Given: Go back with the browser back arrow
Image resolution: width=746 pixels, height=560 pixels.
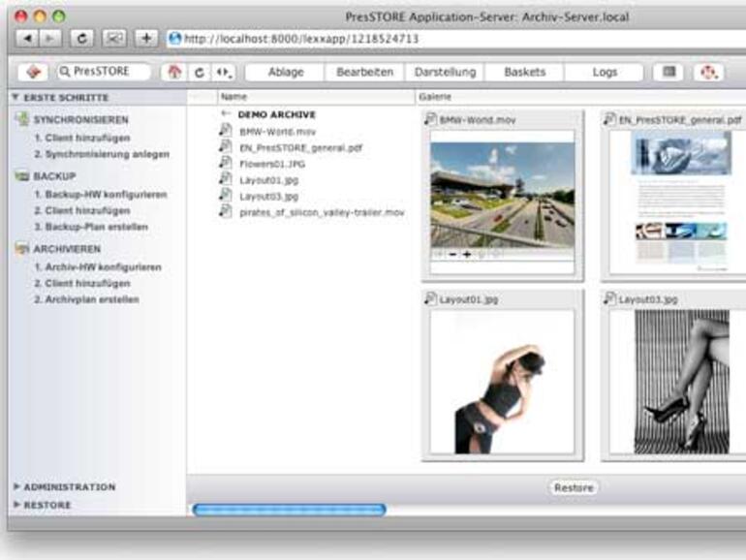Looking at the screenshot, I should pyautogui.click(x=27, y=38).
